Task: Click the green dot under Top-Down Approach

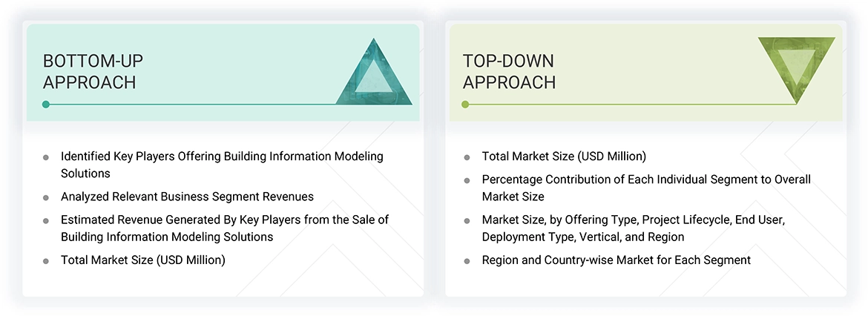Action: (x=465, y=105)
